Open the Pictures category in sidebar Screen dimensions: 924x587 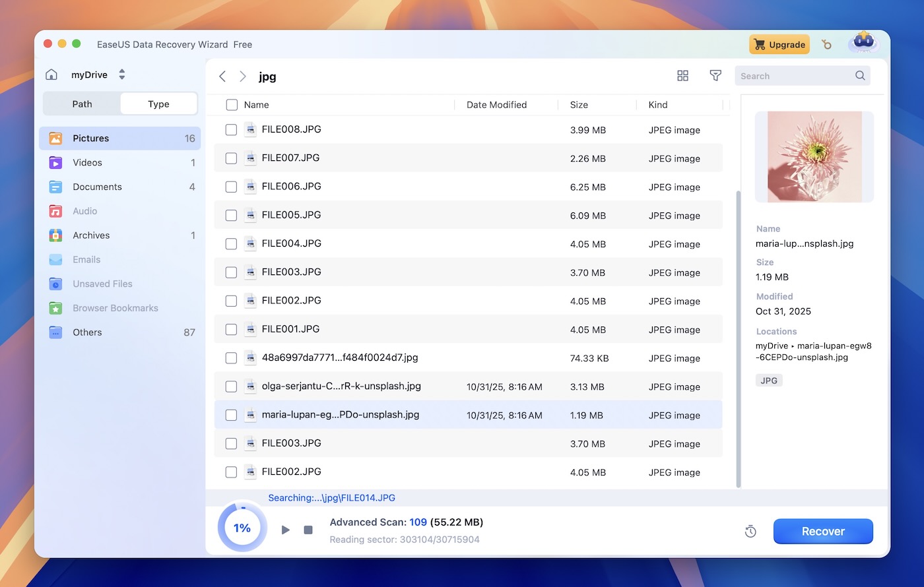pyautogui.click(x=90, y=138)
